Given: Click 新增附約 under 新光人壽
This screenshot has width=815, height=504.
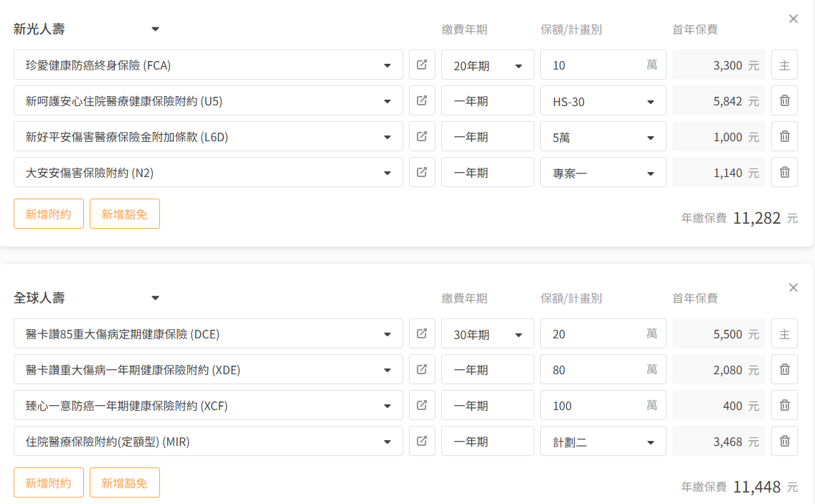Looking at the screenshot, I should point(49,214).
